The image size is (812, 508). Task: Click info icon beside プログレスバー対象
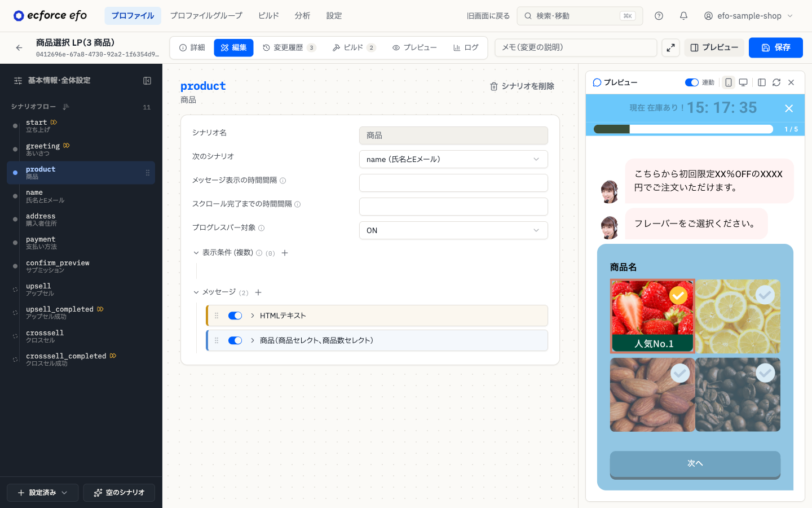[261, 228]
